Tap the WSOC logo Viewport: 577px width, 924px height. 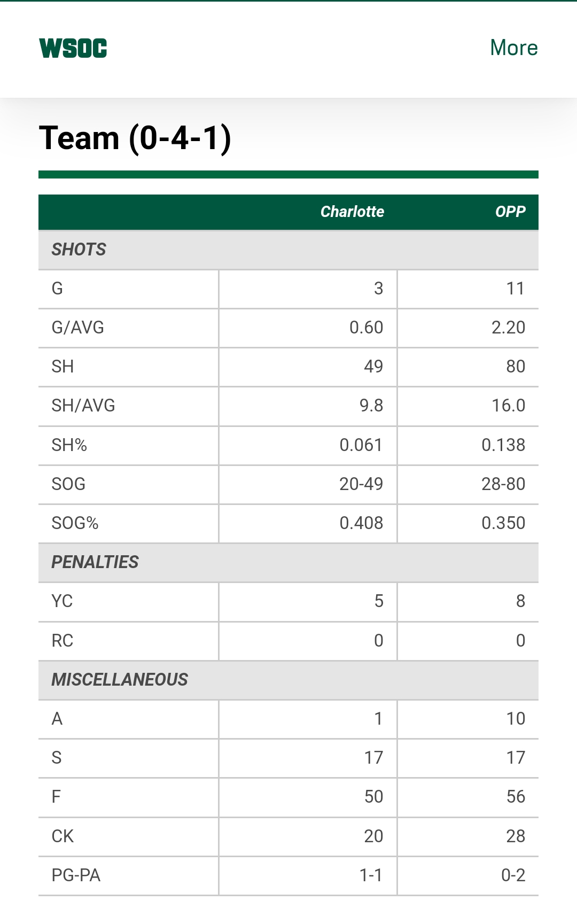(73, 48)
